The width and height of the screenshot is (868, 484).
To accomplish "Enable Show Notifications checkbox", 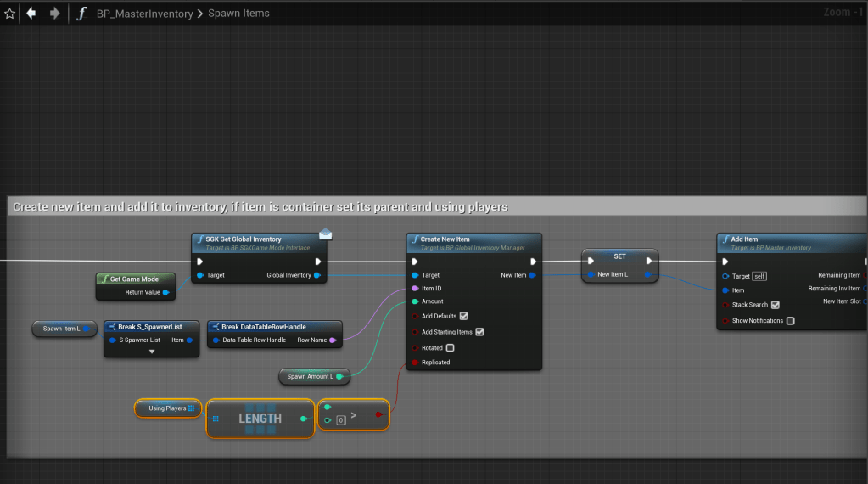I will tap(790, 321).
